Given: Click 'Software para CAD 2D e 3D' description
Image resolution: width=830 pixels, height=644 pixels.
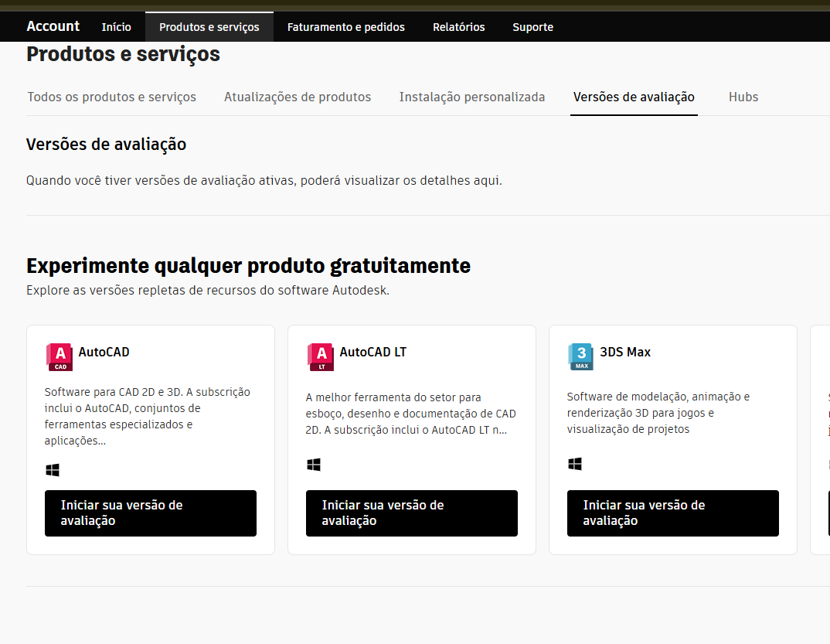Looking at the screenshot, I should [x=147, y=416].
